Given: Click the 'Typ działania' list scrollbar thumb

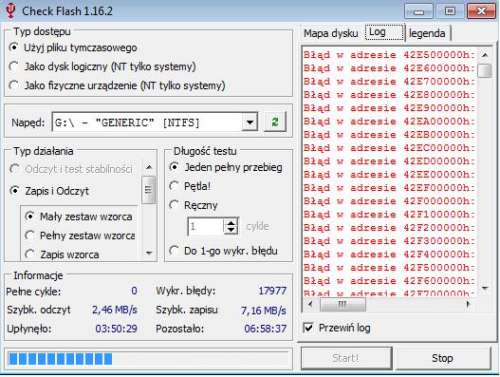Looking at the screenshot, I should point(148,190).
